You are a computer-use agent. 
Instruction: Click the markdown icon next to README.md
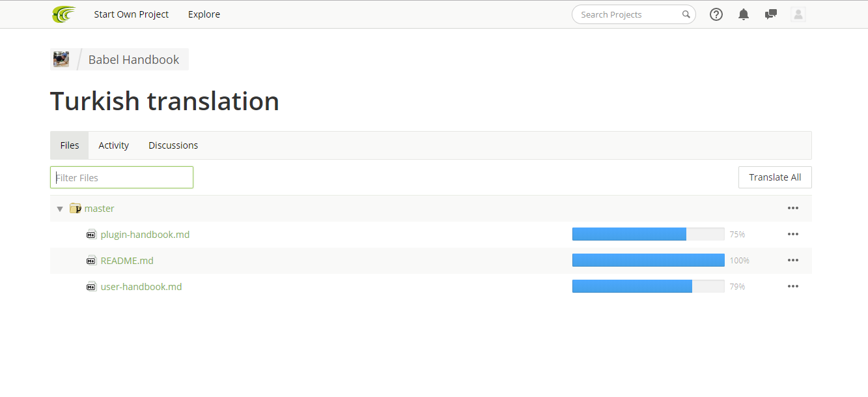pyautogui.click(x=92, y=261)
